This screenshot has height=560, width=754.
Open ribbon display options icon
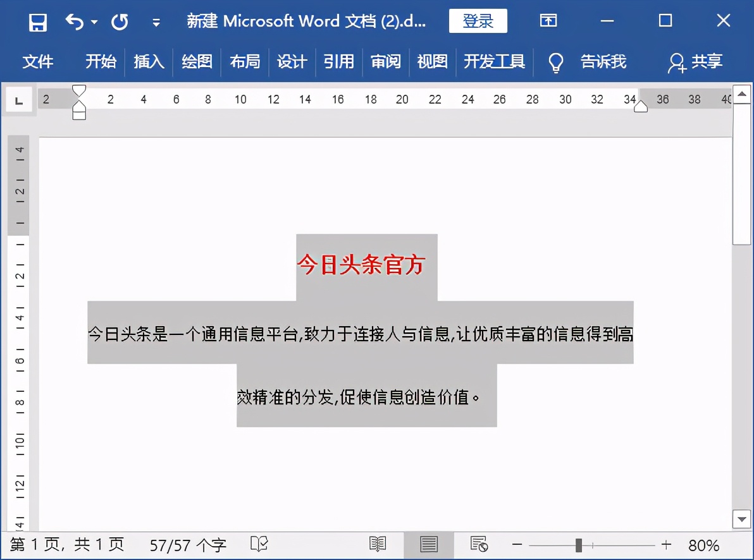pyautogui.click(x=548, y=21)
